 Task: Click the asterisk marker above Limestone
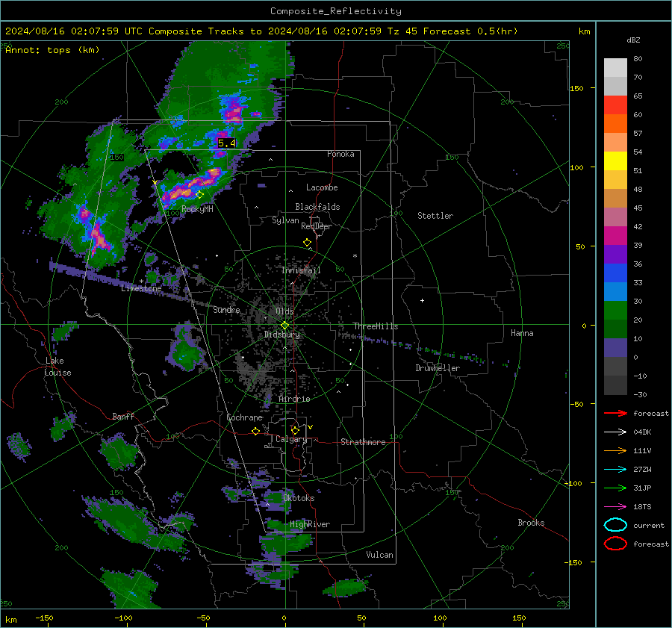pos(141,282)
